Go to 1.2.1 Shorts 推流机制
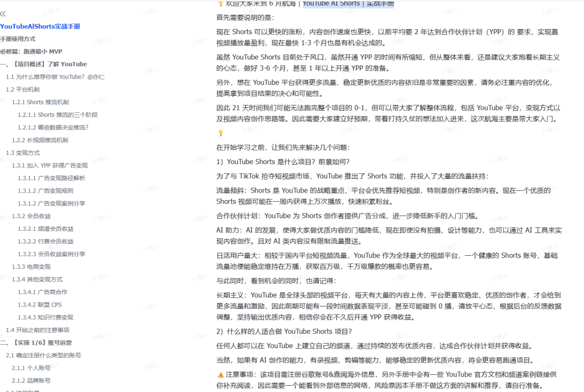This screenshot has height=392, width=584. pos(40,103)
